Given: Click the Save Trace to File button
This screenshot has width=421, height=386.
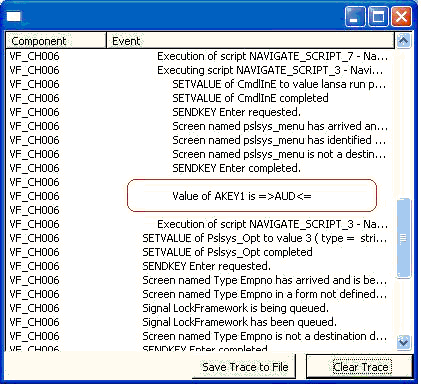Looking at the screenshot, I should [245, 367].
